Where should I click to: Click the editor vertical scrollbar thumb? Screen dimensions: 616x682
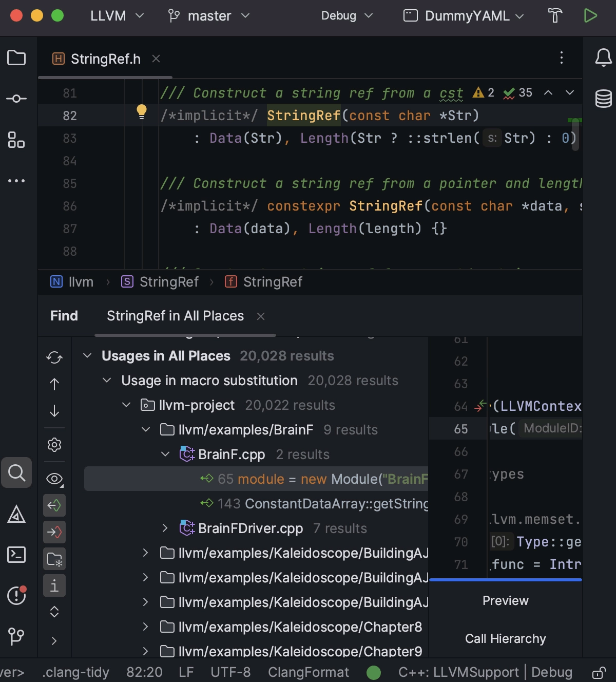[x=575, y=135]
